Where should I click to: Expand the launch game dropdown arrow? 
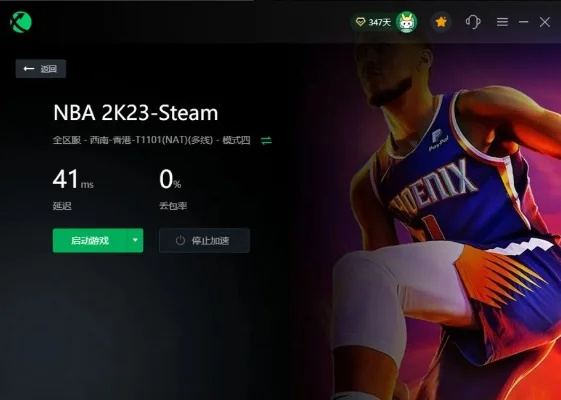tap(135, 240)
